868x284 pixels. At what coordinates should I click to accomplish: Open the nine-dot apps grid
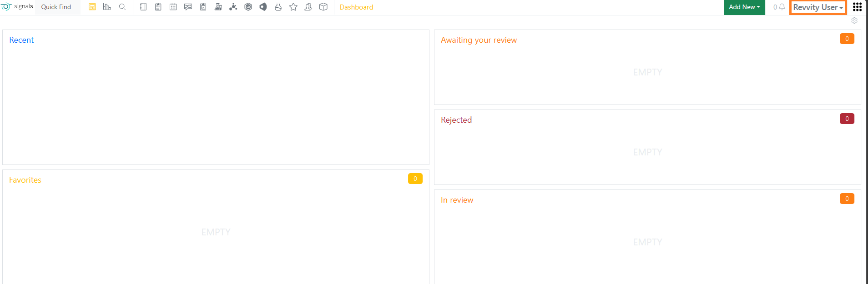(x=857, y=7)
